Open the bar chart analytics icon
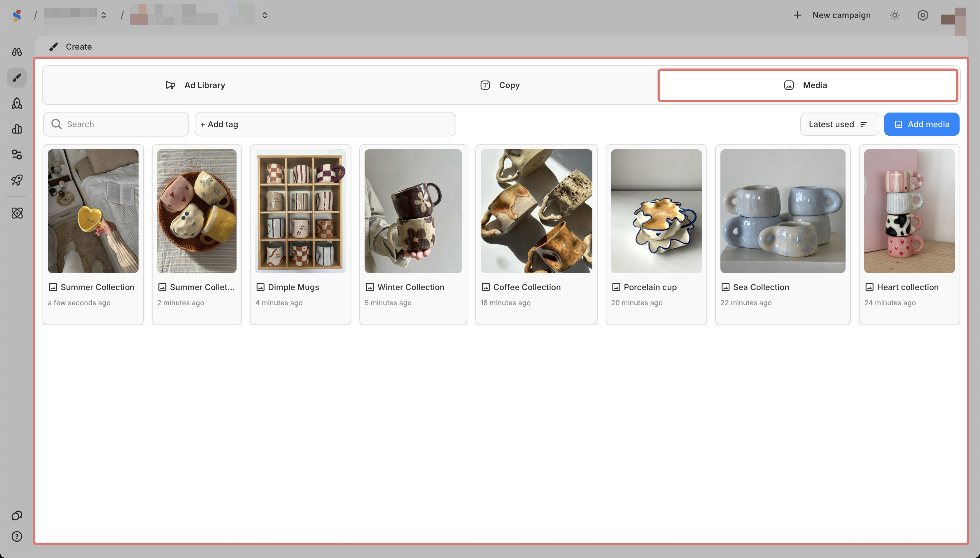Screen dimensions: 980x558 pyautogui.click(x=17, y=129)
